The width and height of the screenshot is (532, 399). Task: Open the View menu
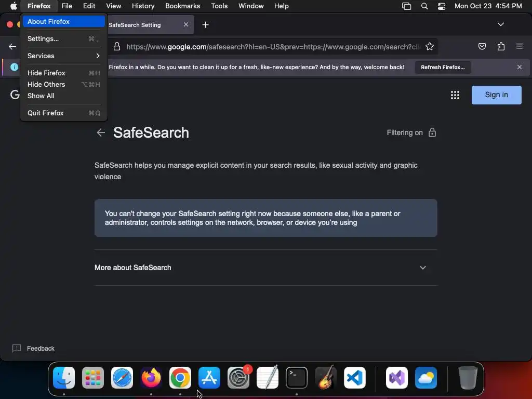[113, 6]
